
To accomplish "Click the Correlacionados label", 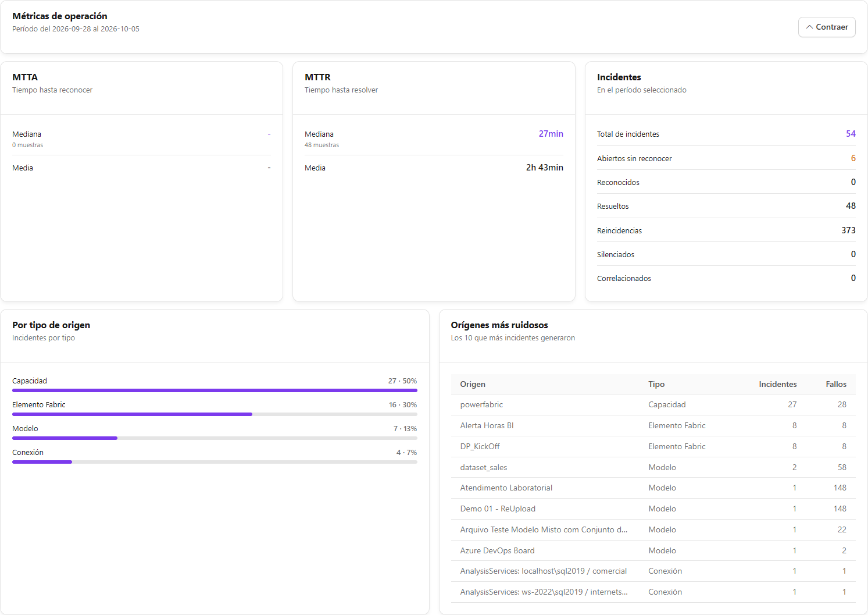I will coord(624,279).
